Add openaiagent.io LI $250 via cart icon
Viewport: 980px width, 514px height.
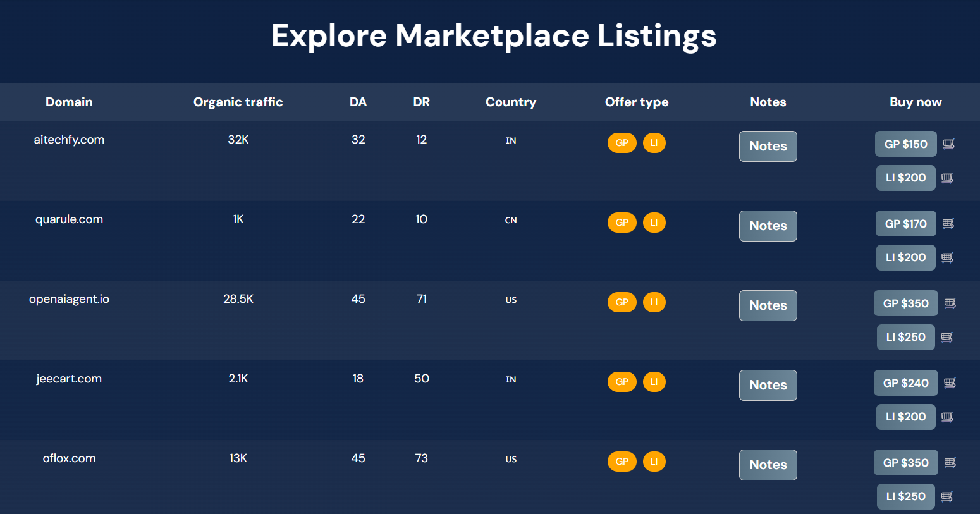[946, 338]
